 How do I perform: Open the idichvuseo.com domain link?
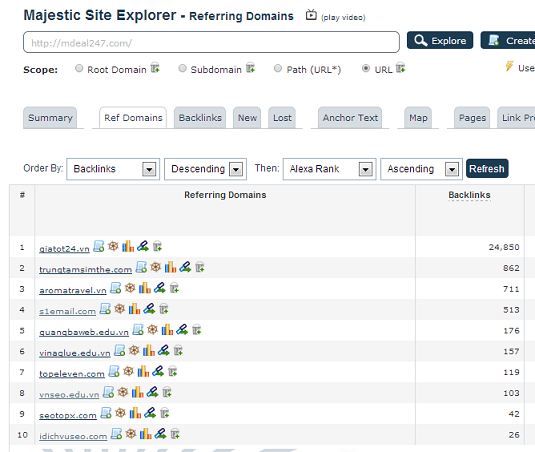click(73, 436)
